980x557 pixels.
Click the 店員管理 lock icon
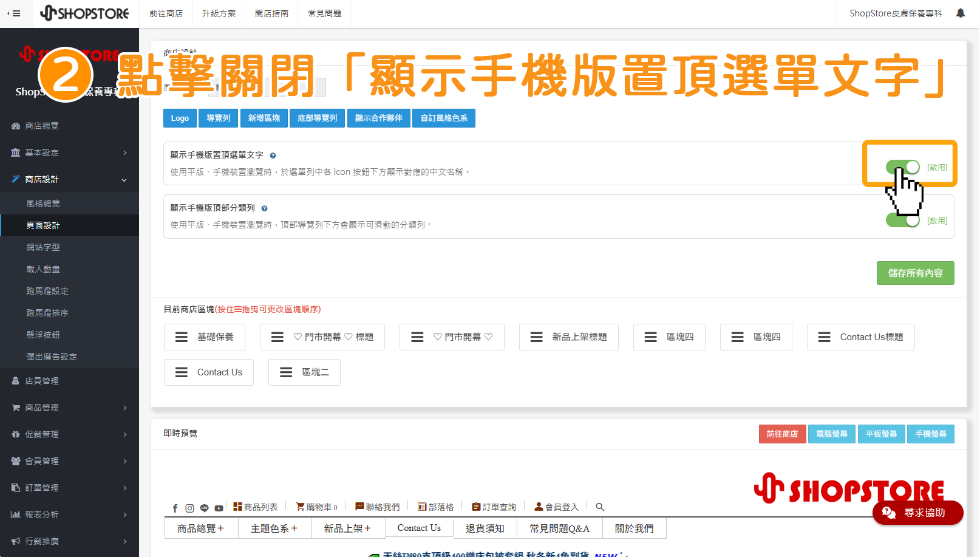(16, 381)
